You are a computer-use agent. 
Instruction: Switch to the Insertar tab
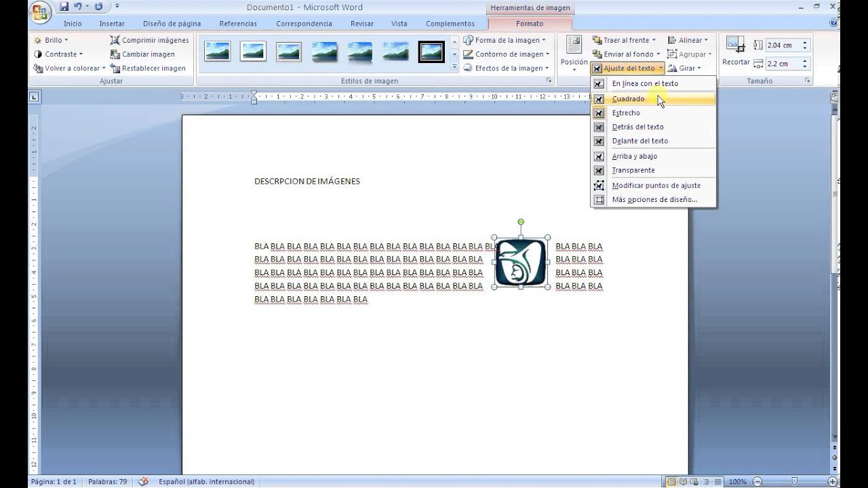[x=112, y=24]
